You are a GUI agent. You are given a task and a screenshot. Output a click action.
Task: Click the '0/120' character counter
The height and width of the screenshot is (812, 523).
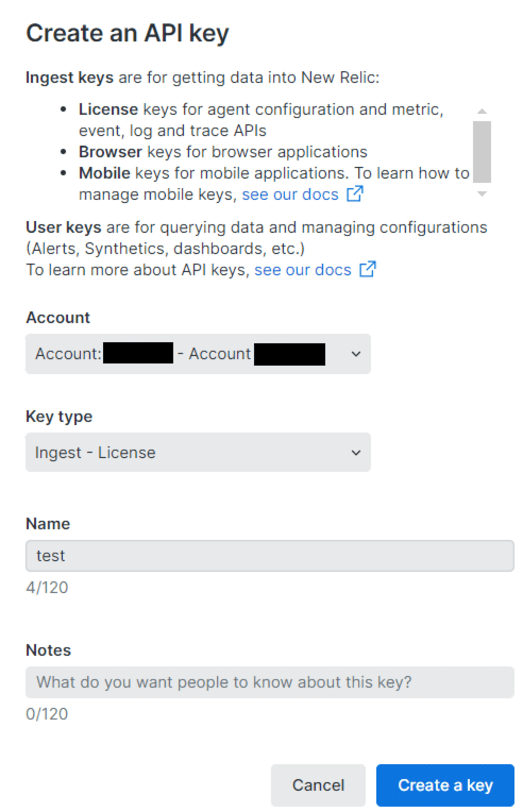(x=47, y=714)
